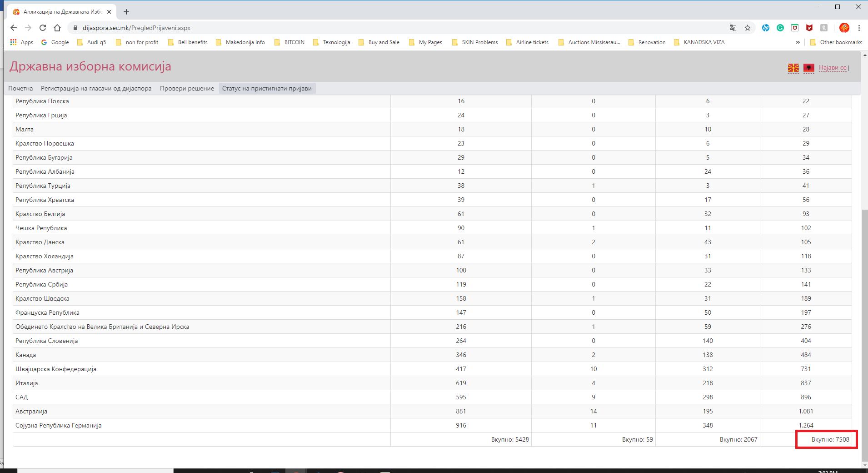Click the Вкупно: 59 cell
This screenshot has height=473, width=868.
[594, 439]
